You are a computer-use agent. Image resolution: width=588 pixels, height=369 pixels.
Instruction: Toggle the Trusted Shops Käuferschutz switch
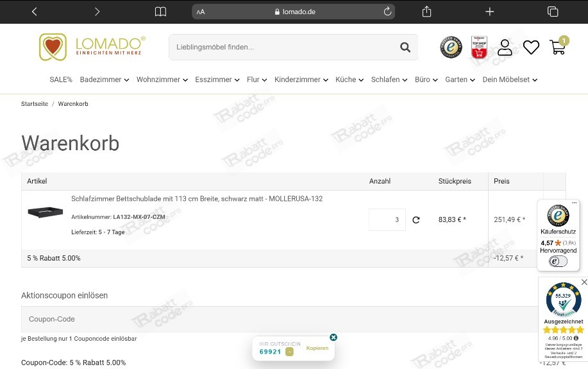558,261
